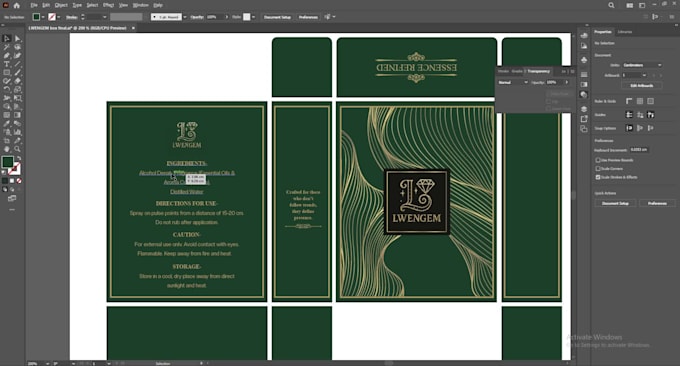Screen dimensions: 680x366
Task: Select the Magic Wand tool
Action: [7, 47]
